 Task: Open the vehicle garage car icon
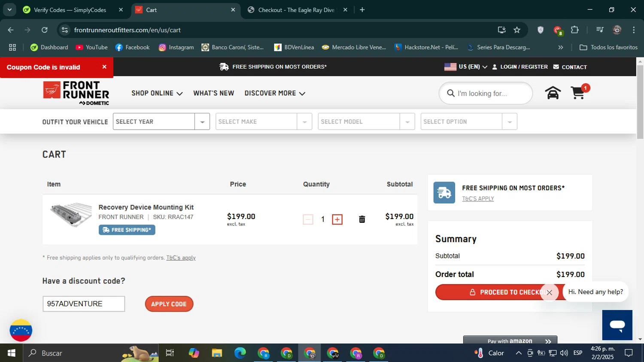553,93
